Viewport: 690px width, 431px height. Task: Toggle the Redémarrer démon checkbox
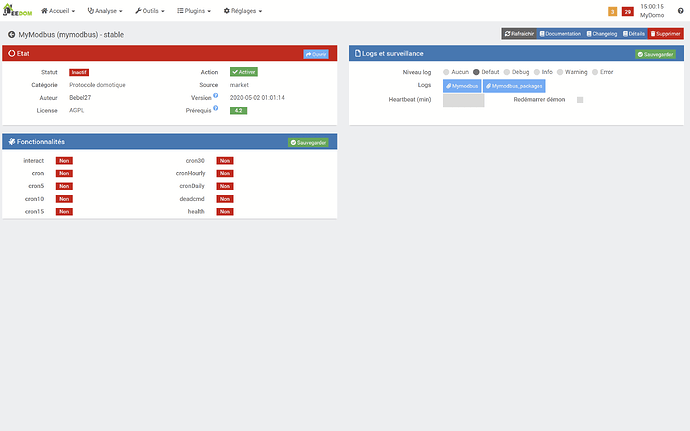pos(580,100)
